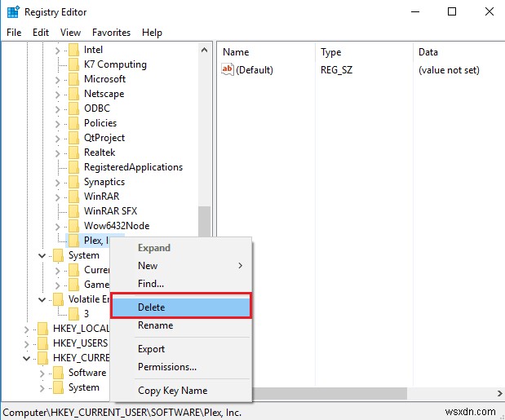Click the Volatile Environment folder icon
This screenshot has width=505, height=420.
pos(58,299)
